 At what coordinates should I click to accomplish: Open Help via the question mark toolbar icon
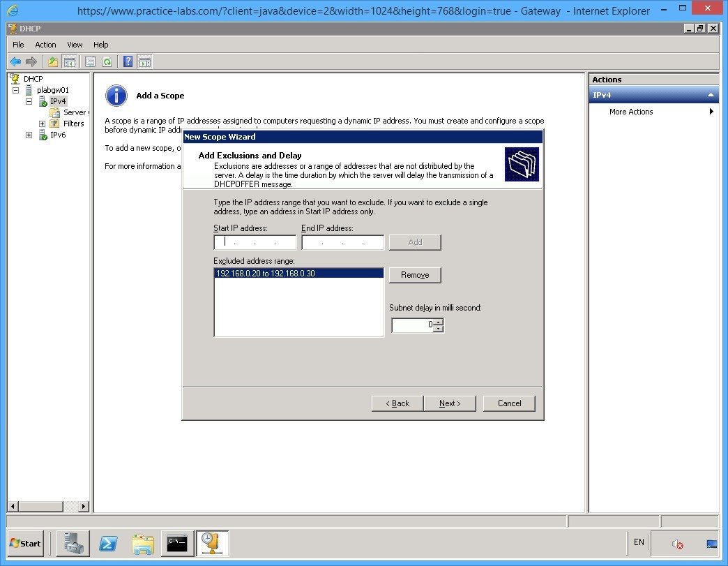[129, 61]
